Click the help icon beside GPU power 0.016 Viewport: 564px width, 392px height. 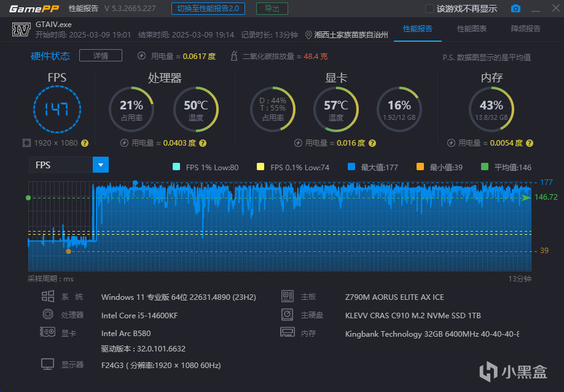372,143
